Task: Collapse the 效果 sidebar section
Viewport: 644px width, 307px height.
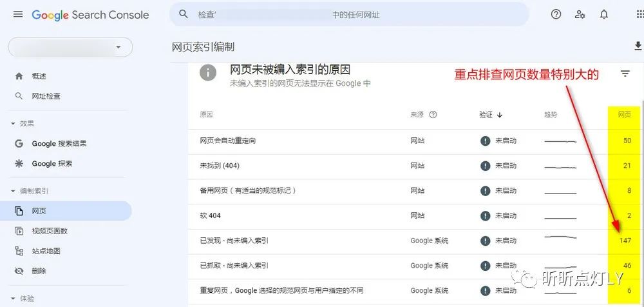Action: point(13,123)
